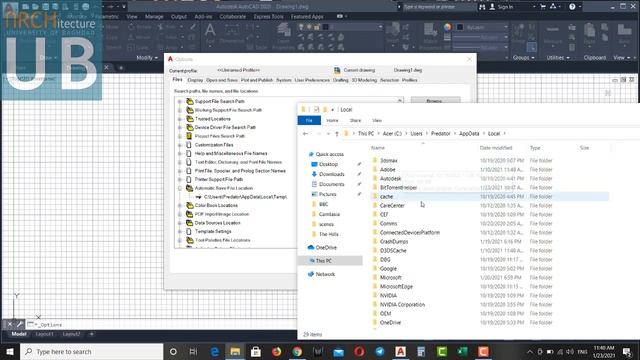Viewport: 640px width, 360px height.
Task: Launch Opera browser from the taskbar
Action: tap(359, 351)
